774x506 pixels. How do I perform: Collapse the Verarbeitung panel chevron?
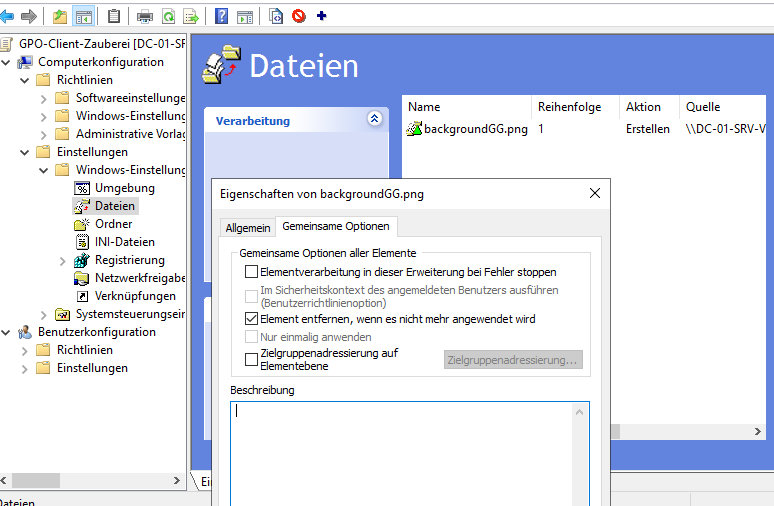click(375, 119)
